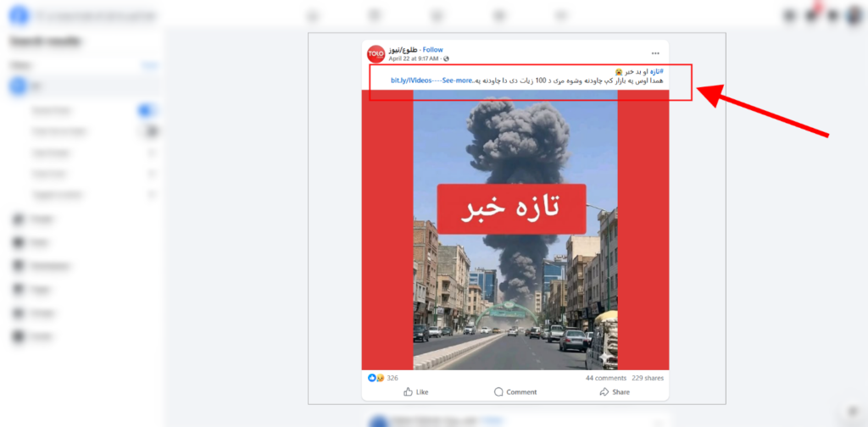Open notifications icon with red badge

[x=812, y=15]
